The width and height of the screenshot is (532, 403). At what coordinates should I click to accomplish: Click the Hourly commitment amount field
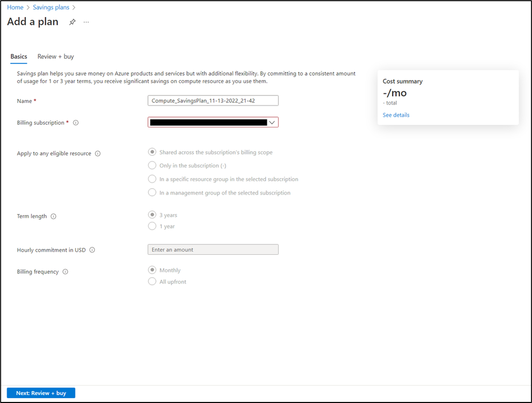pos(213,249)
